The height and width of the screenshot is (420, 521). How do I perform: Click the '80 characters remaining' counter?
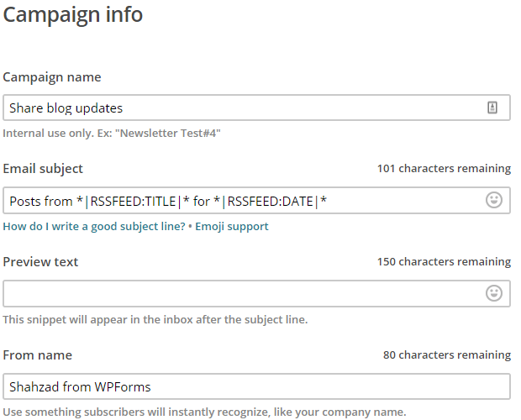[x=447, y=355]
